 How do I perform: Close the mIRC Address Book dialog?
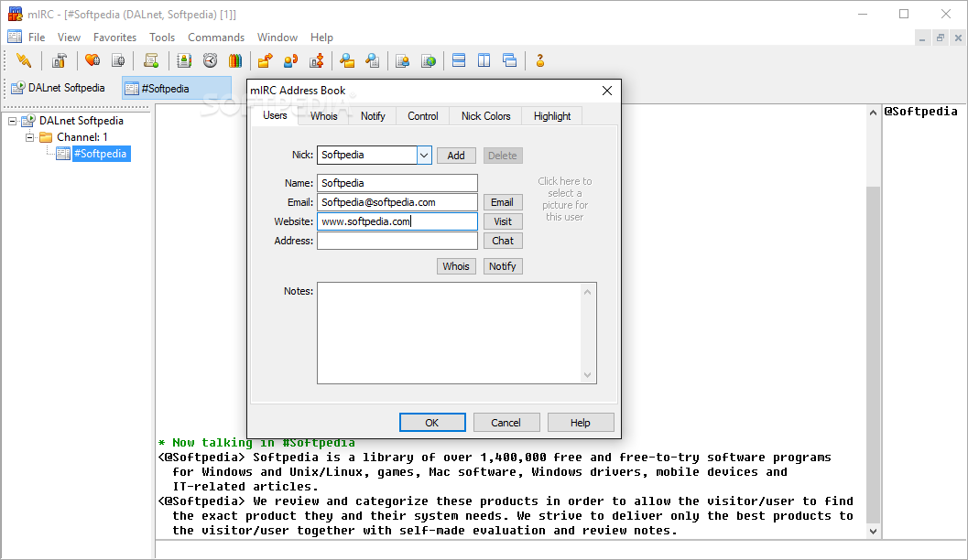pyautogui.click(x=607, y=91)
